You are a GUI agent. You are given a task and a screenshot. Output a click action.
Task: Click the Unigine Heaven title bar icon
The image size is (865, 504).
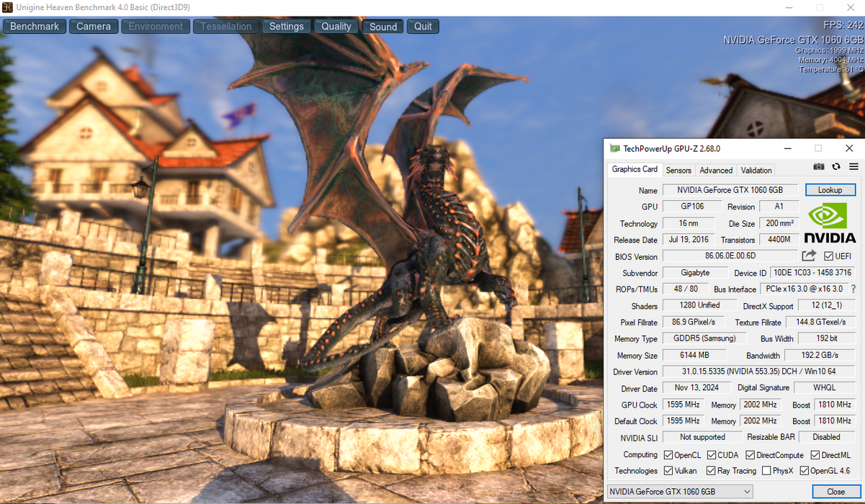pyautogui.click(x=7, y=7)
